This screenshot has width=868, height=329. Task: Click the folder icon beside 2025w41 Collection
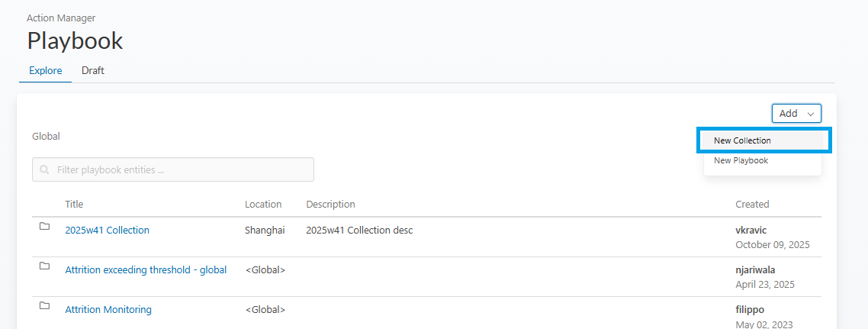(44, 227)
